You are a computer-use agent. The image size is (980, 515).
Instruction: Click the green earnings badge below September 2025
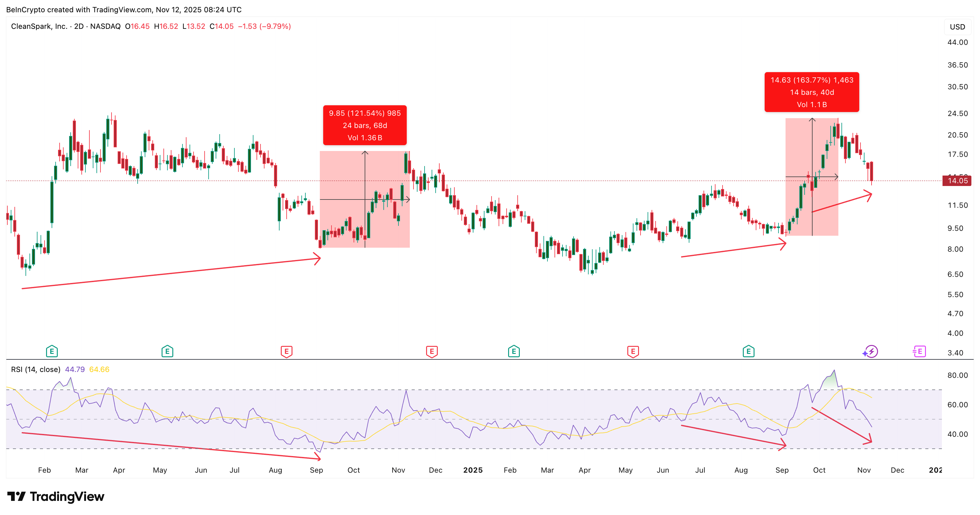pos(749,351)
